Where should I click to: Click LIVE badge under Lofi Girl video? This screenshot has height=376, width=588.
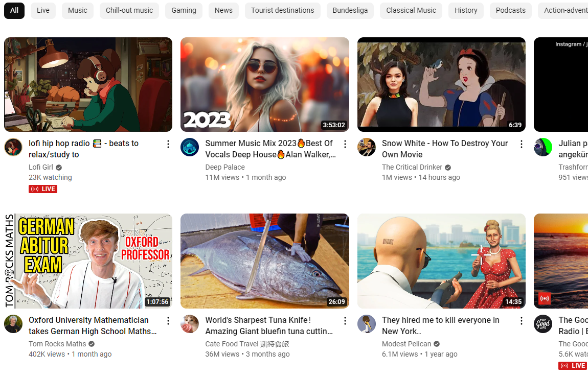(x=43, y=189)
